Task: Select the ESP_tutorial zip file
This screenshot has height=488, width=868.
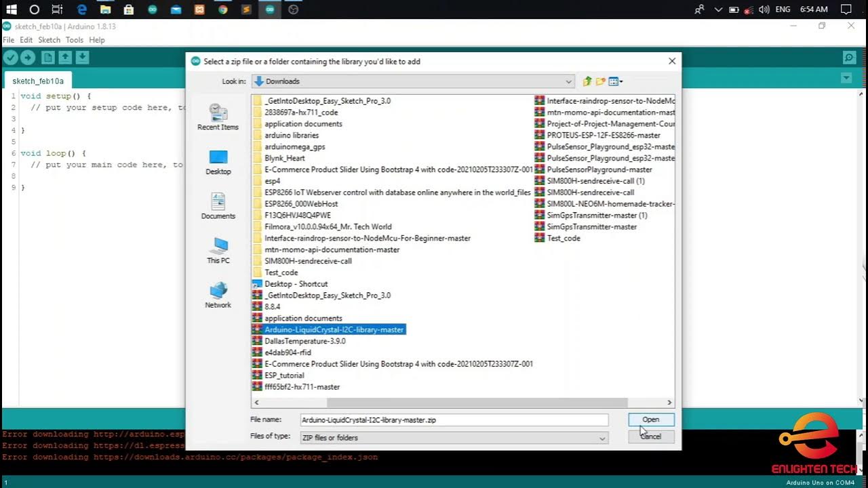Action: (x=278, y=375)
